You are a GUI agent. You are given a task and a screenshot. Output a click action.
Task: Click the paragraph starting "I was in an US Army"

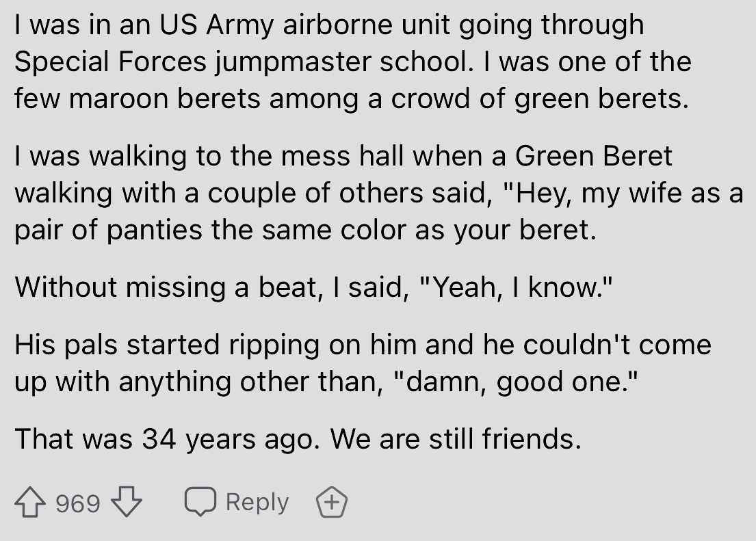[328, 25]
